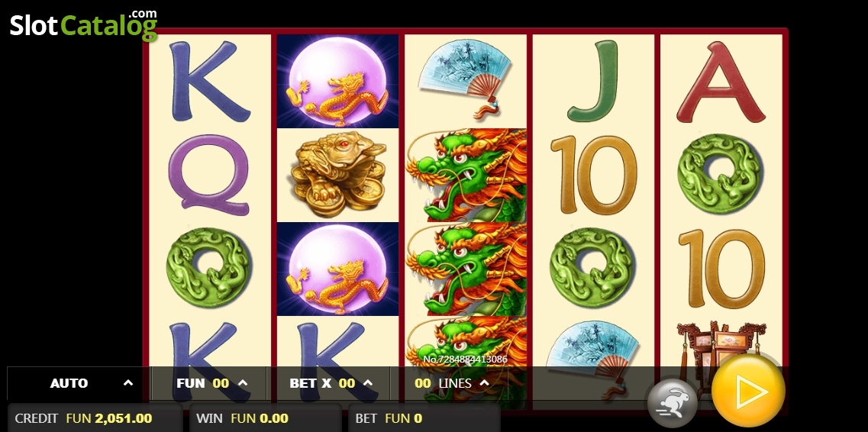Select the gold 10 on reel four
Image resolution: width=868 pixels, height=432 pixels.
click(x=593, y=175)
